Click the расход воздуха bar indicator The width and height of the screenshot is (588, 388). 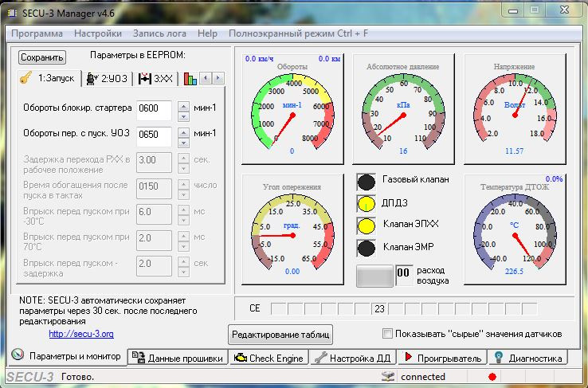tap(374, 276)
